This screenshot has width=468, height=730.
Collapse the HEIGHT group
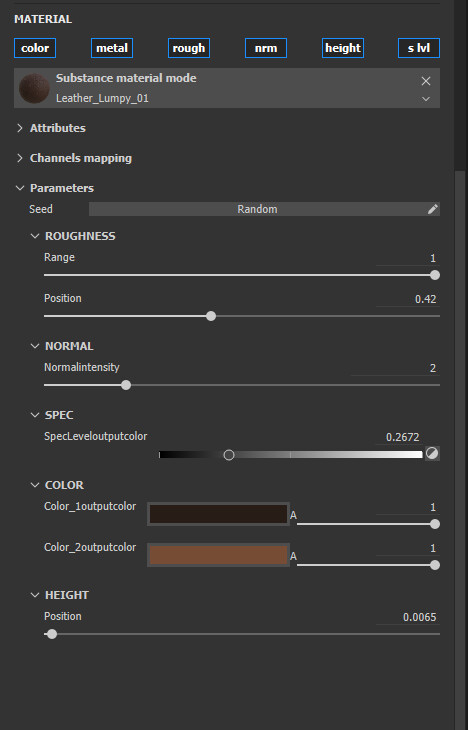[x=35, y=595]
